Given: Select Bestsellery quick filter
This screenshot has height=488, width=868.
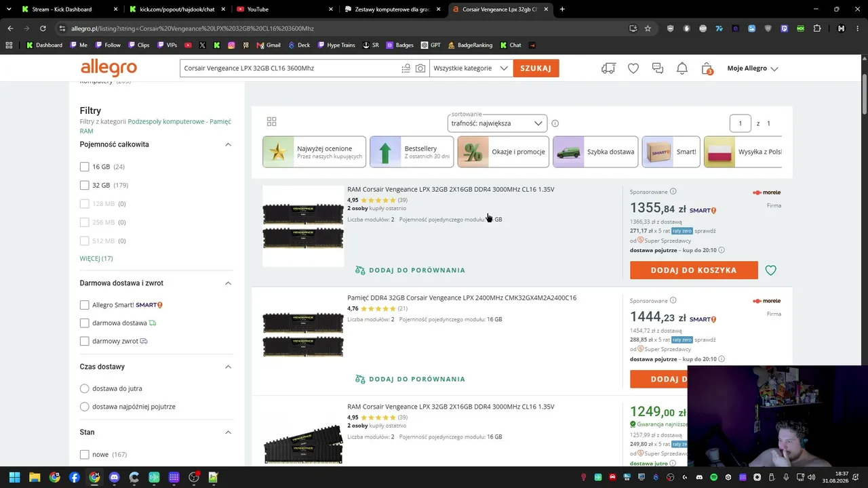Looking at the screenshot, I should [x=412, y=152].
